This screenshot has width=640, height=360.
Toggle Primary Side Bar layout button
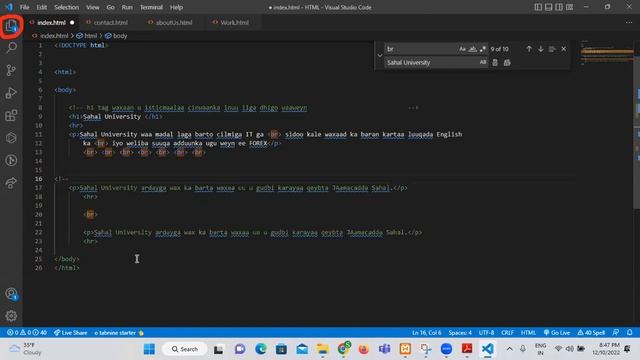point(538,7)
